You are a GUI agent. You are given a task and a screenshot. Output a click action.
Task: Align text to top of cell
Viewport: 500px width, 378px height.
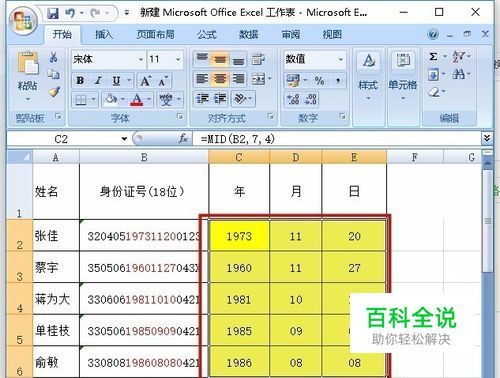click(x=202, y=59)
